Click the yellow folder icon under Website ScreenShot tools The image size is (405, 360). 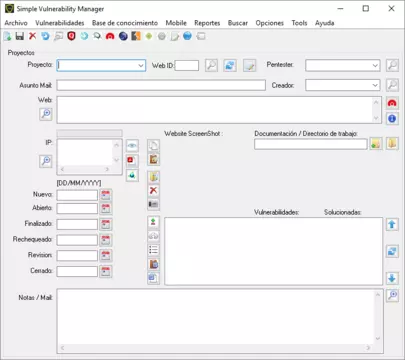coord(153,177)
